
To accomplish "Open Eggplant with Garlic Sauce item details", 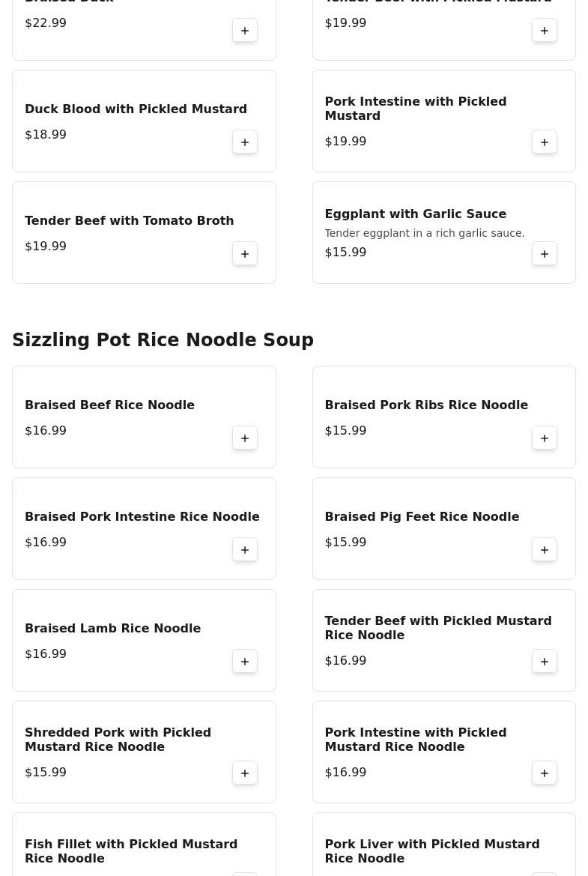I will point(415,214).
